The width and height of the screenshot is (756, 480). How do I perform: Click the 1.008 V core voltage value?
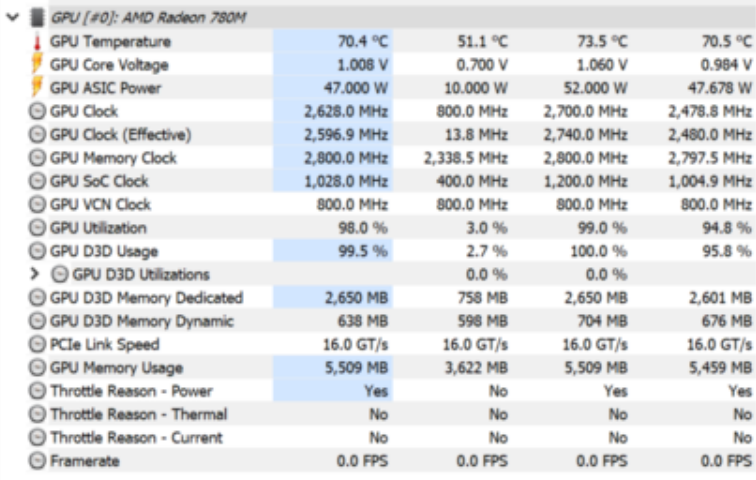click(363, 65)
